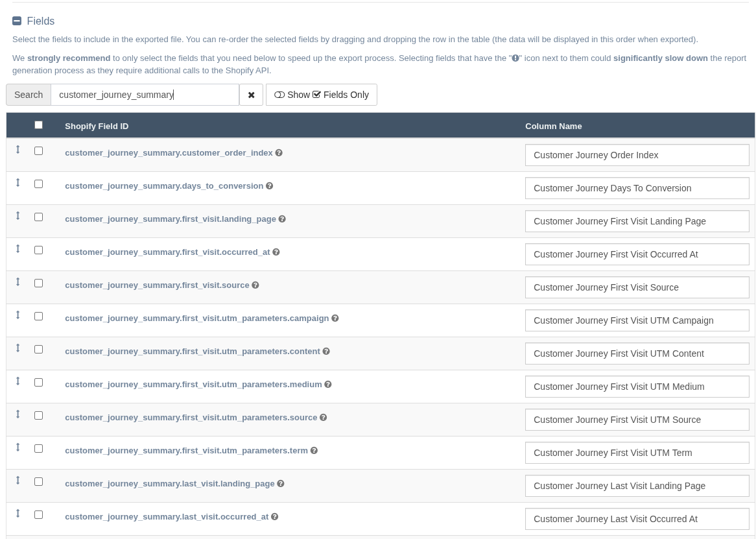Select checkbox for last_visit.landing_page field
The height and width of the screenshot is (539, 756).
click(38, 482)
